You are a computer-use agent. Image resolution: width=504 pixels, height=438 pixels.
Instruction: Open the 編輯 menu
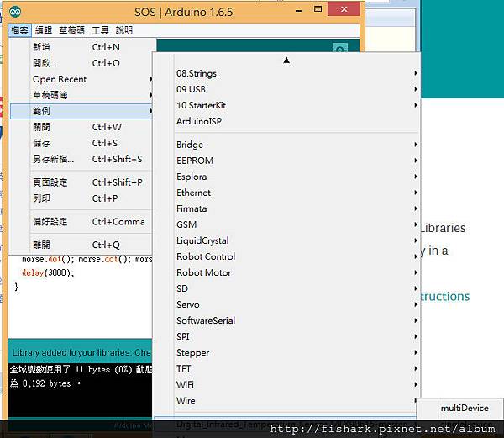[44, 30]
